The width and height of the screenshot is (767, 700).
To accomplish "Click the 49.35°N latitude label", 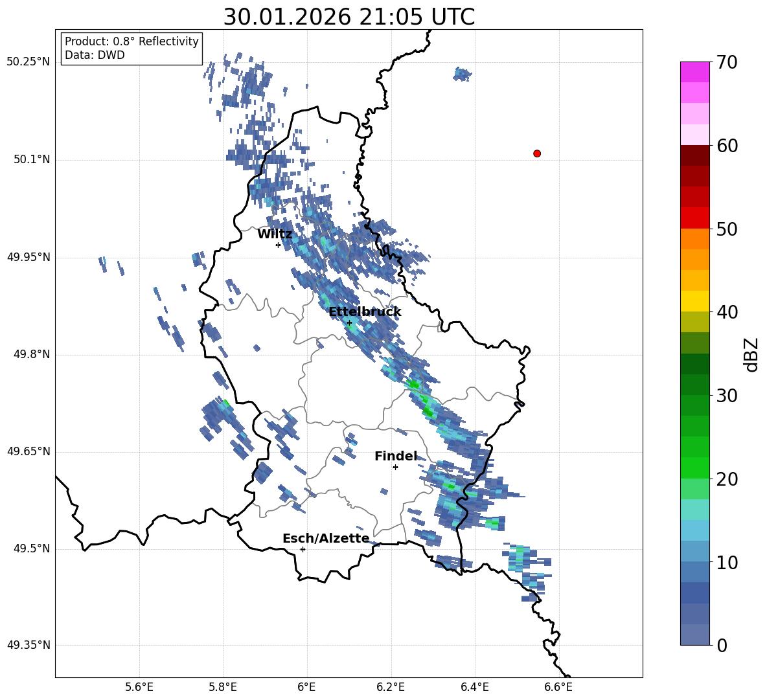I will coord(29,645).
